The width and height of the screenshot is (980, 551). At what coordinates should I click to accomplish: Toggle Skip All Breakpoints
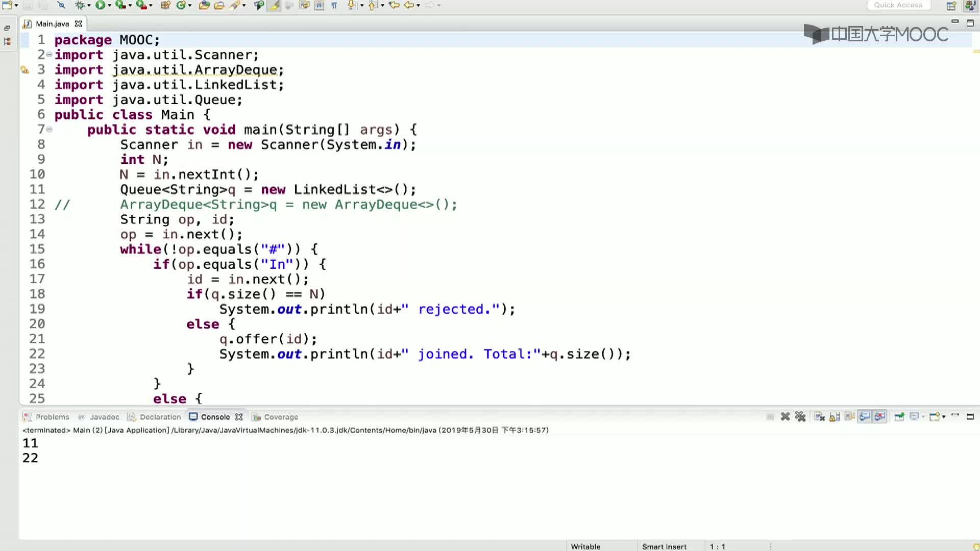tap(61, 5)
